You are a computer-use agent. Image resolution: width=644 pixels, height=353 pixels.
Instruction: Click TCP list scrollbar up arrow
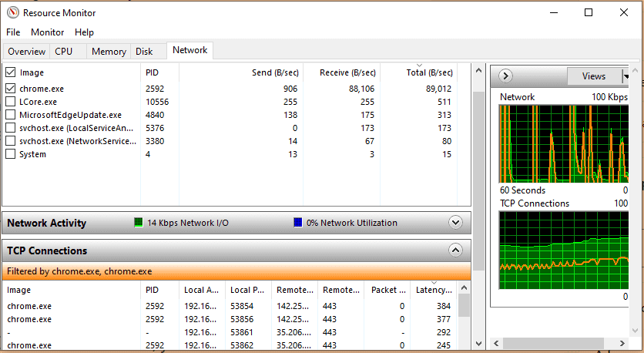click(x=464, y=287)
